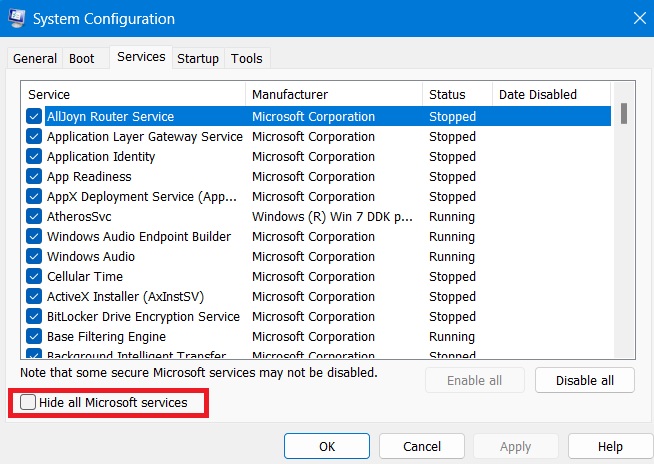Select the AllJoyn Router Service row name
This screenshot has width=654, height=464.
coord(111,116)
